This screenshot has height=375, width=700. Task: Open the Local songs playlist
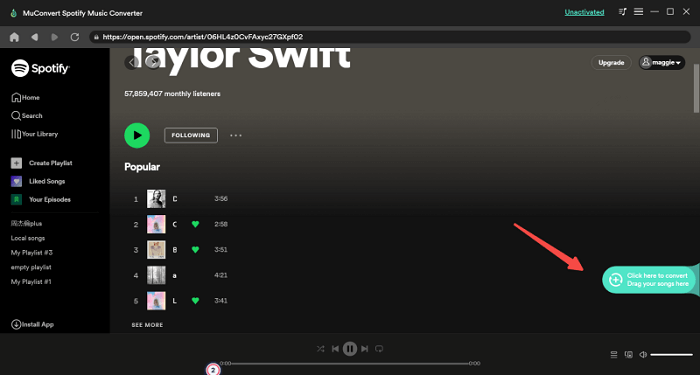(28, 238)
